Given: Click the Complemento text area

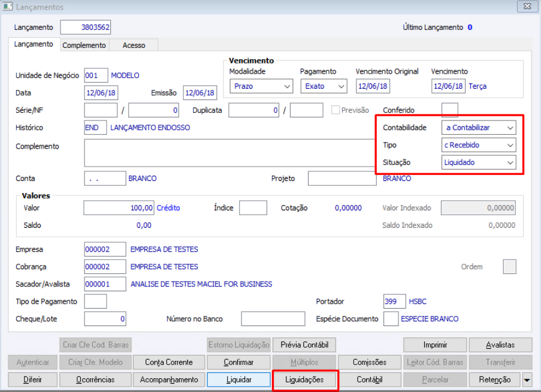Looking at the screenshot, I should [x=231, y=153].
